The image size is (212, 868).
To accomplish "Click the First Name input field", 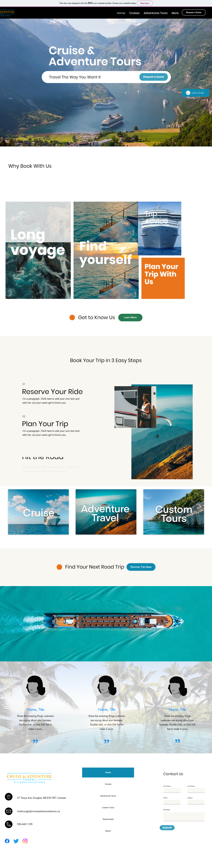I will click(172, 790).
